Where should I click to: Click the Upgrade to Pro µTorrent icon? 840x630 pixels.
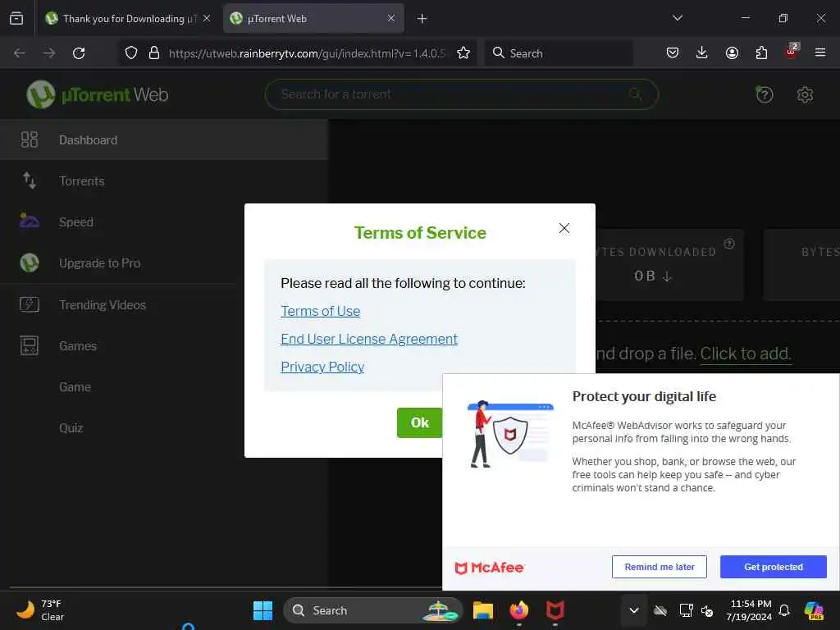pos(30,262)
